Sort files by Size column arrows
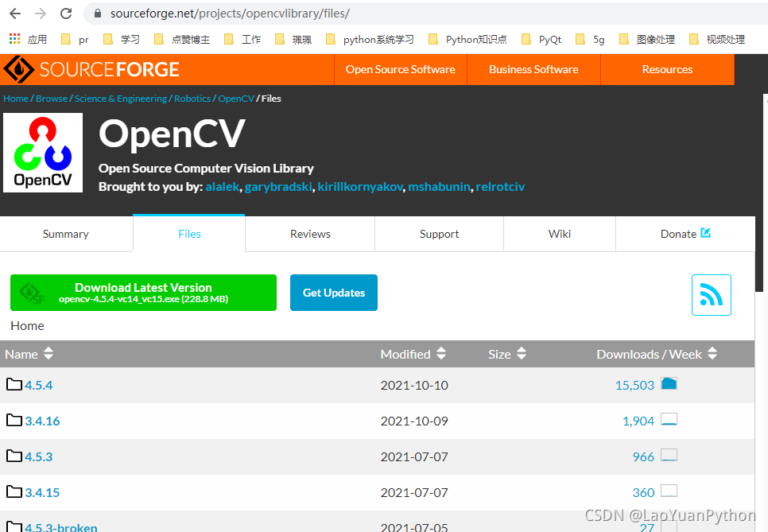This screenshot has height=532, width=768. click(522, 353)
